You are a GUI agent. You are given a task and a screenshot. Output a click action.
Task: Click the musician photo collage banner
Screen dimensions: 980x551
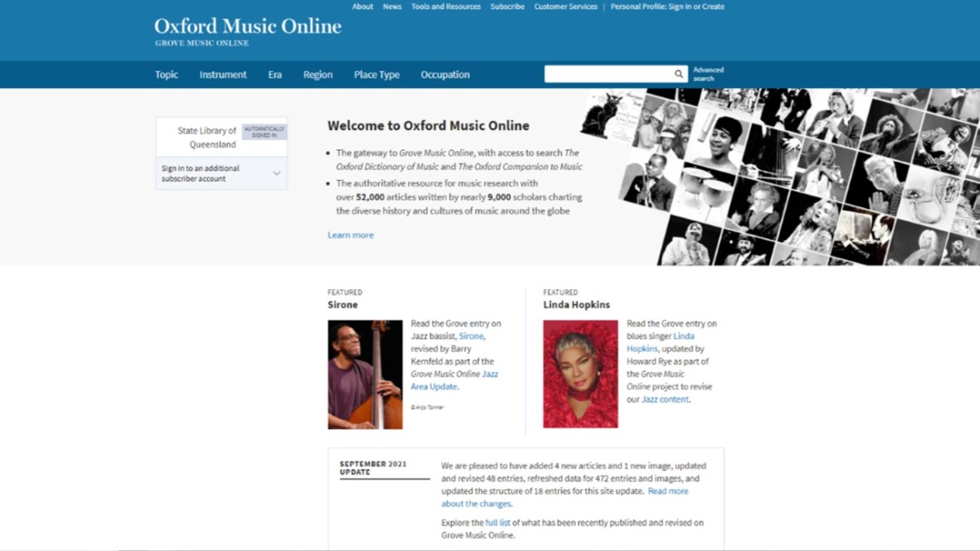[x=781, y=176]
